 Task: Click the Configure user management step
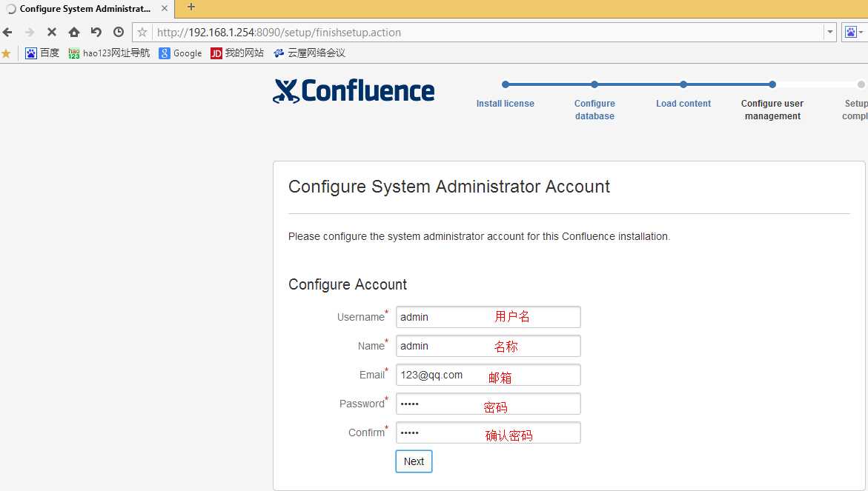pos(772,110)
